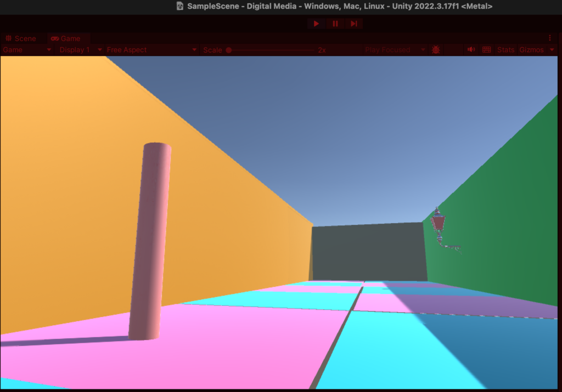This screenshot has width=562, height=392.
Task: Open the Play Focused dropdown
Action: point(395,50)
